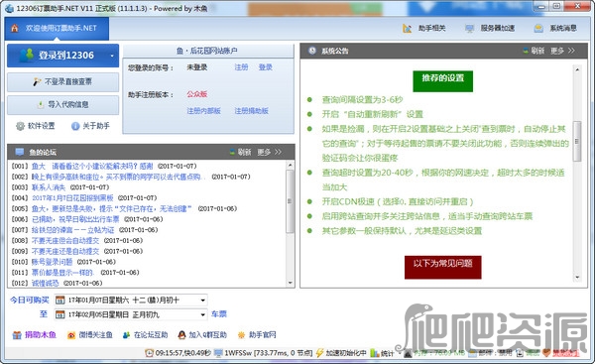Open forum post [006] 已捐助

coord(75,219)
